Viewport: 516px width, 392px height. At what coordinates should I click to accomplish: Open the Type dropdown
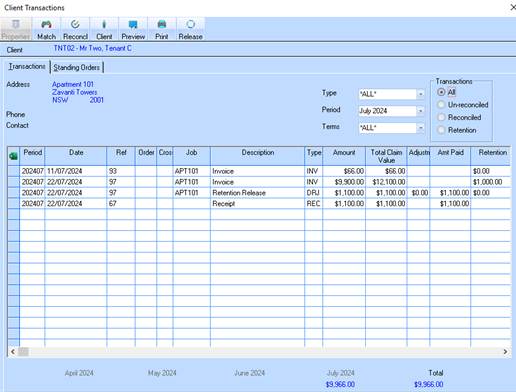click(x=421, y=94)
